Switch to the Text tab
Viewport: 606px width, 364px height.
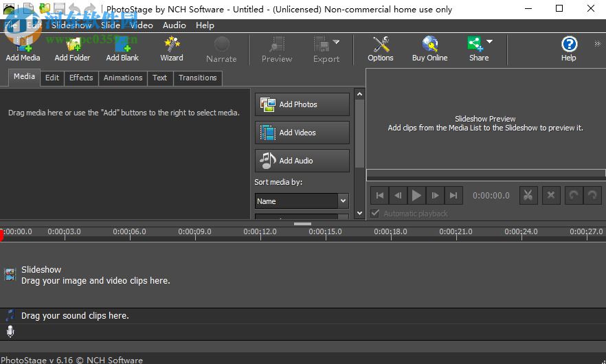(x=159, y=78)
